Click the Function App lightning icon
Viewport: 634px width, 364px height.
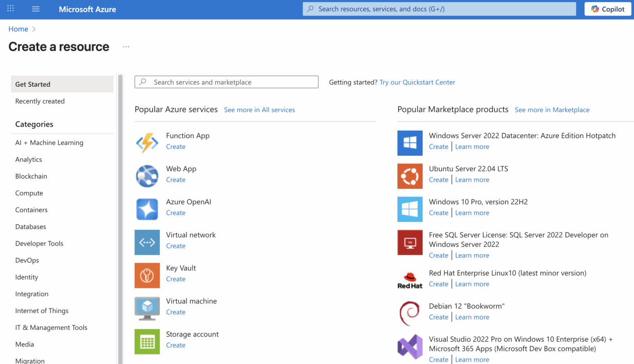147,143
